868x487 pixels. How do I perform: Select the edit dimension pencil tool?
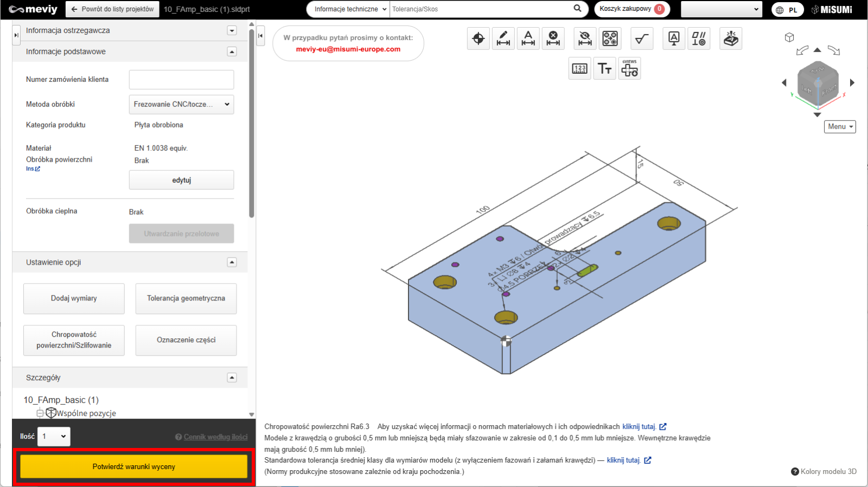point(503,39)
